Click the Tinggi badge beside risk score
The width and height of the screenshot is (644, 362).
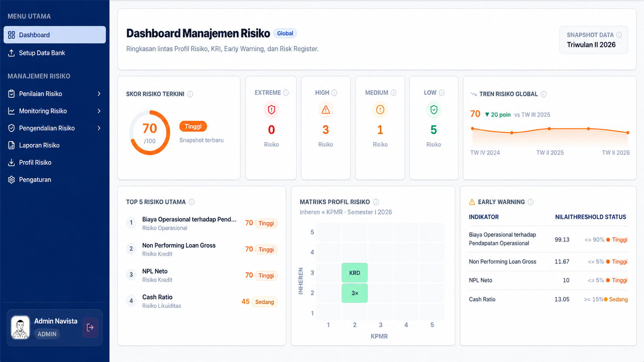tap(193, 126)
